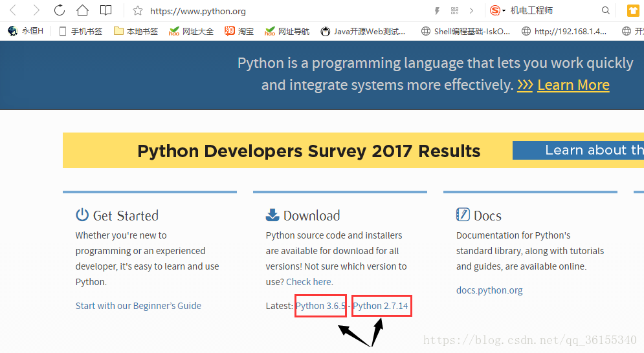644x353 pixels.
Task: Click the Python Developers Survey 2017 Results banner
Action: 309,151
